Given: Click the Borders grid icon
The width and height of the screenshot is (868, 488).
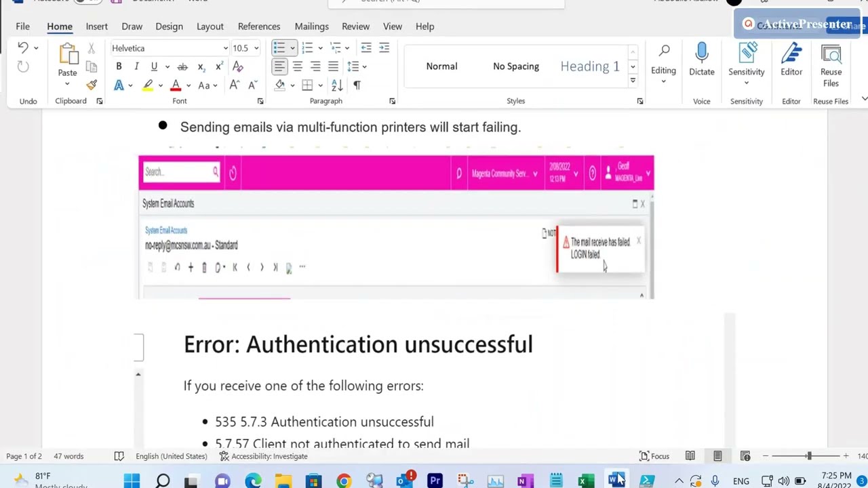Looking at the screenshot, I should click(307, 85).
